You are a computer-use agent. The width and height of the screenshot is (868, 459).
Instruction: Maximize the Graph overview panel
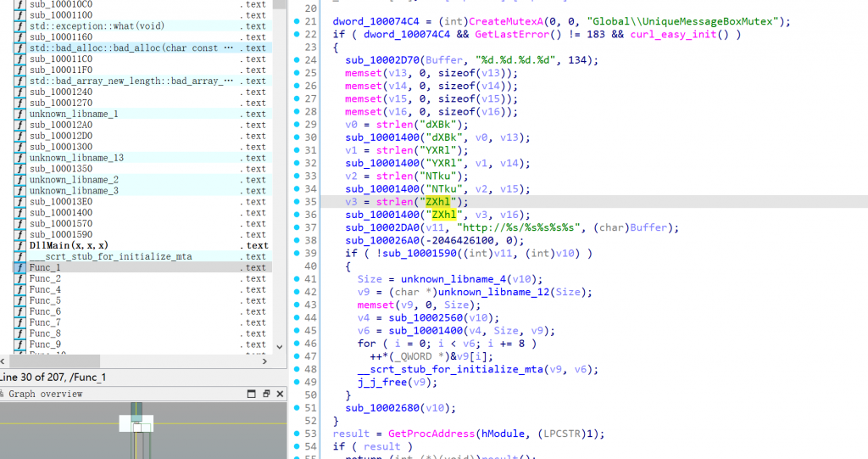(x=251, y=394)
